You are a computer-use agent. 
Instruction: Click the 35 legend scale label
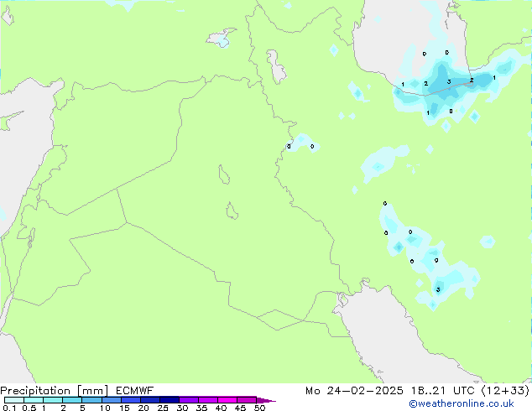click(201, 408)
